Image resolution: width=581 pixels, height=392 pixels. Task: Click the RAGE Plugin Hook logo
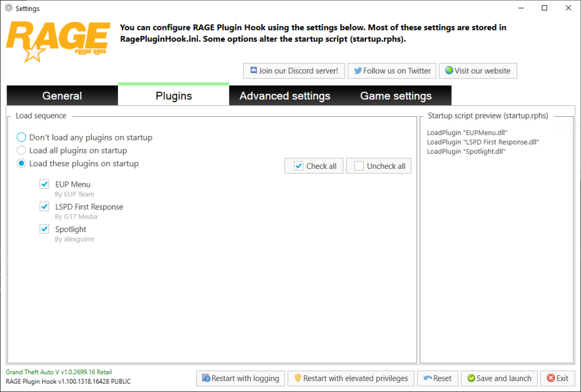point(58,41)
